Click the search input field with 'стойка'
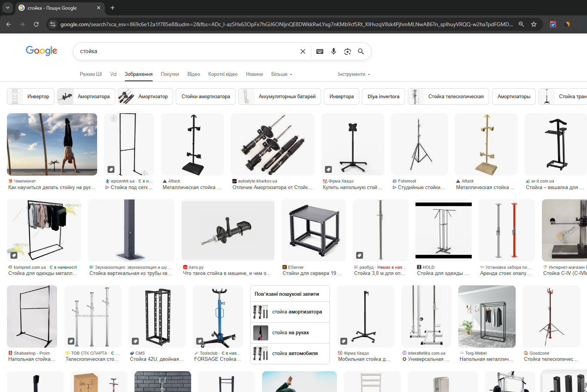 [x=187, y=52]
